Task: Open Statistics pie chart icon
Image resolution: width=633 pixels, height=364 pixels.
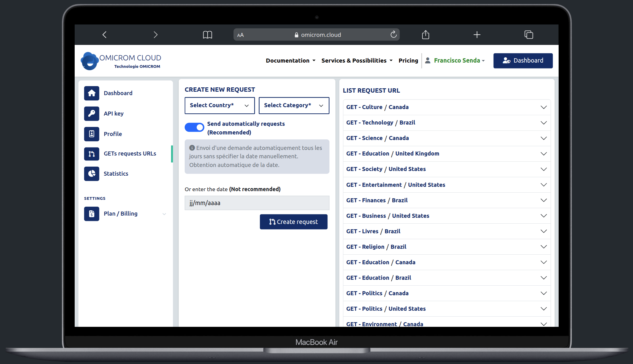Action: pyautogui.click(x=91, y=173)
